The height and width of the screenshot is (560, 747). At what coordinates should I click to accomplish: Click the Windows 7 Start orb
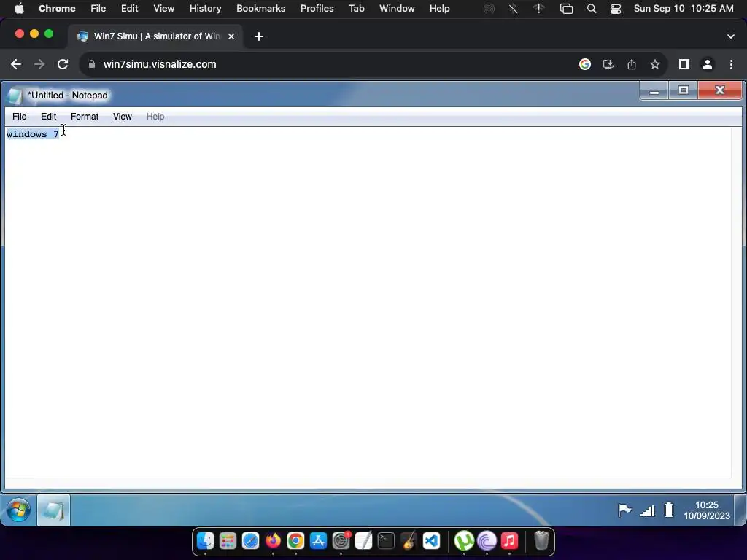point(18,510)
